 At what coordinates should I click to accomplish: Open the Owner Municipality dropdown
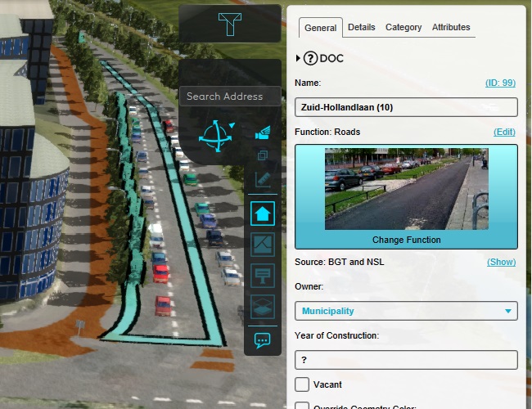click(405, 311)
